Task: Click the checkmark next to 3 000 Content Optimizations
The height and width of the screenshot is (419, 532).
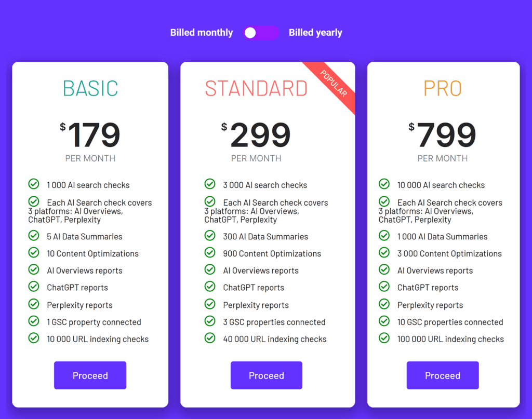Action: coord(384,253)
